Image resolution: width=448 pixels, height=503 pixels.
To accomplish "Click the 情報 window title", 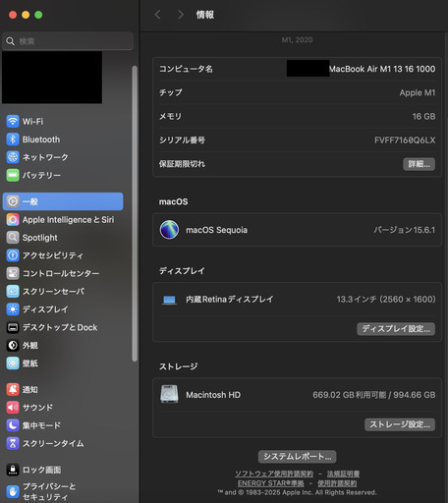I will (x=205, y=15).
